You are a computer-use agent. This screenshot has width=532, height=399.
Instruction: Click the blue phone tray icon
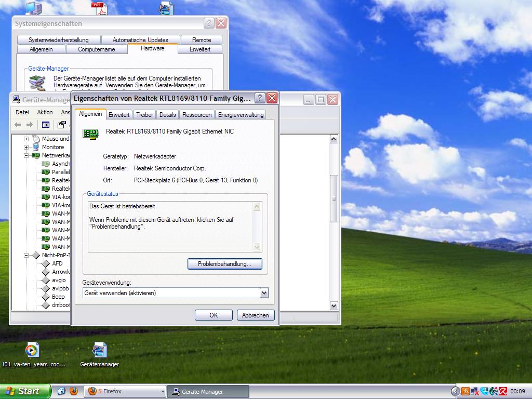pos(484,391)
